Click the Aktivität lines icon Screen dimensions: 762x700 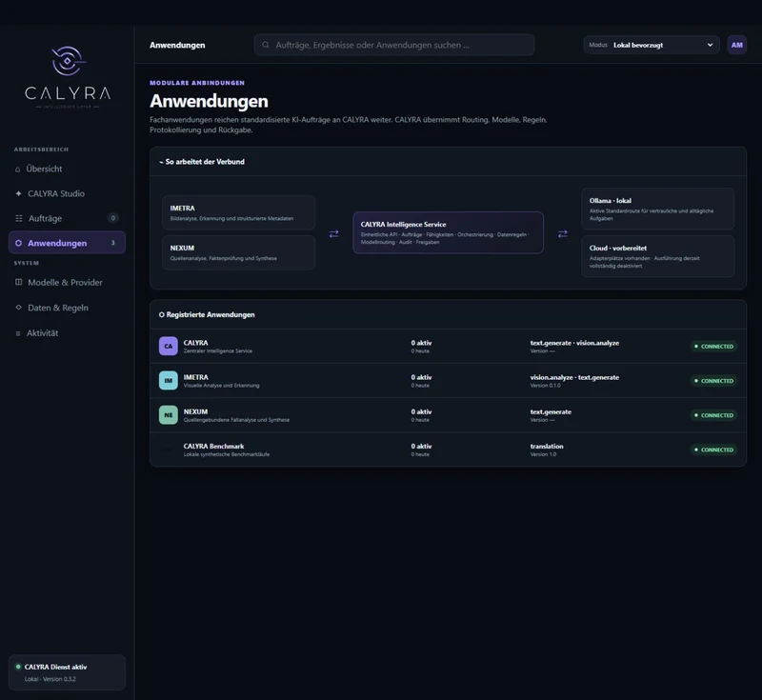[18, 333]
